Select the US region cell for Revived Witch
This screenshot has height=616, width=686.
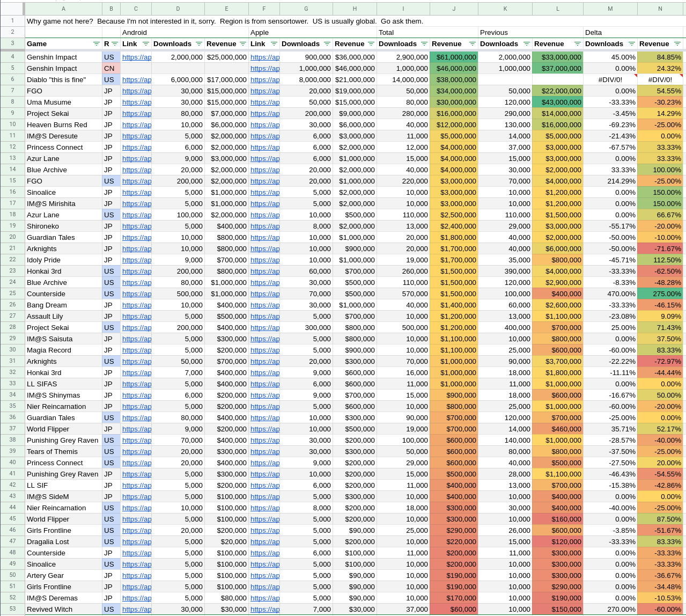111,610
